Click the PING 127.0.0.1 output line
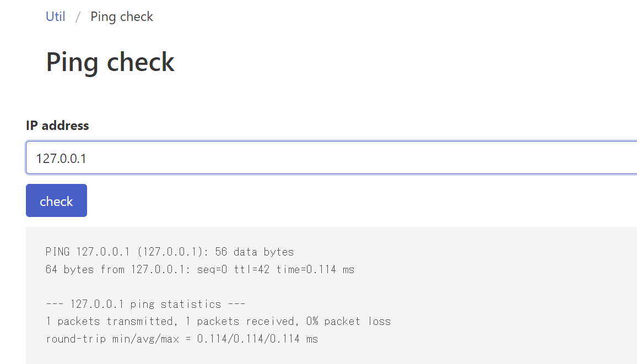 pos(170,252)
